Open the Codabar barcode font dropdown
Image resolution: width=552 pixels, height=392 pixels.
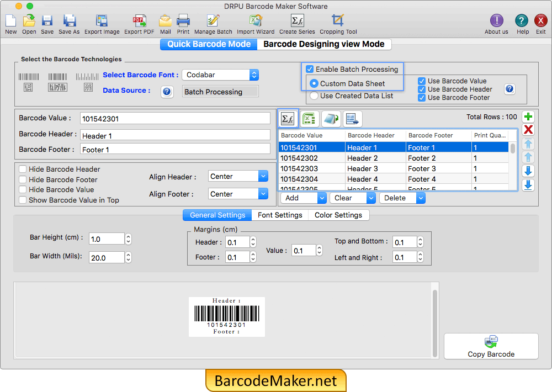[x=220, y=75]
